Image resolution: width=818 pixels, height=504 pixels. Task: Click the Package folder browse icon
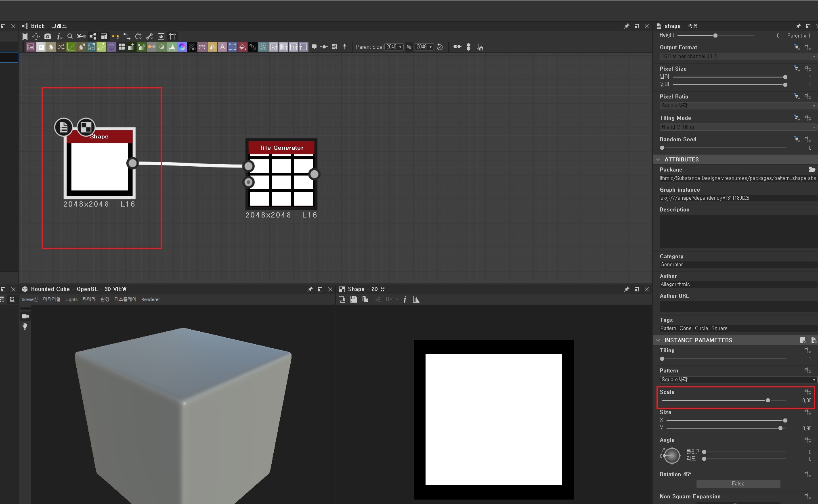click(812, 169)
